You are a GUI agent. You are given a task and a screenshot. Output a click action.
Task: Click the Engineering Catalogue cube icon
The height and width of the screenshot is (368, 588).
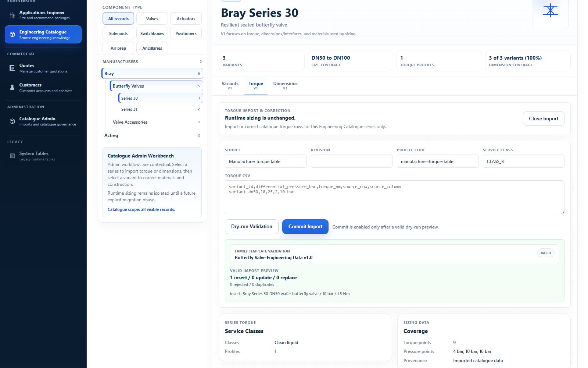[x=12, y=35]
